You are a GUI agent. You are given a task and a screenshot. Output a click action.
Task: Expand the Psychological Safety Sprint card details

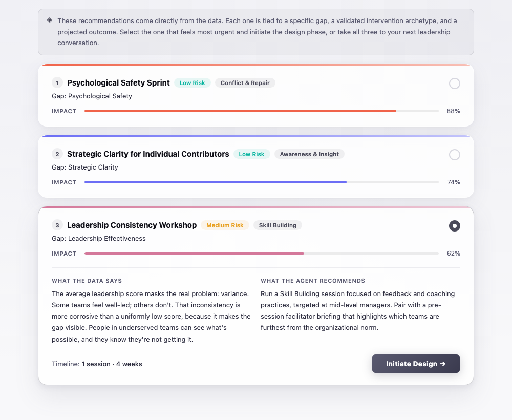point(119,82)
